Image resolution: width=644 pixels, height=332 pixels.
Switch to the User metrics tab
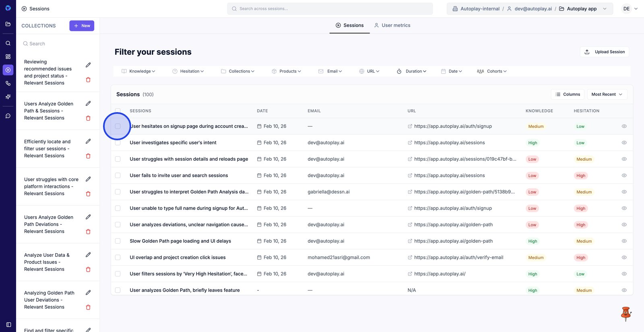pos(392,25)
